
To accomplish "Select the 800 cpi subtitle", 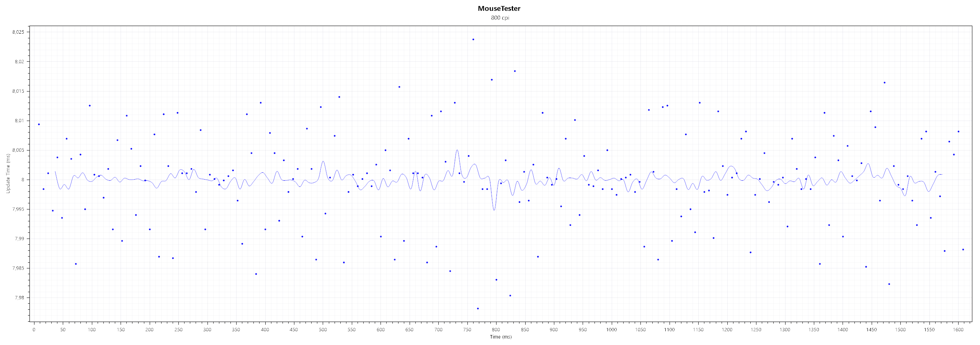I will [x=500, y=18].
